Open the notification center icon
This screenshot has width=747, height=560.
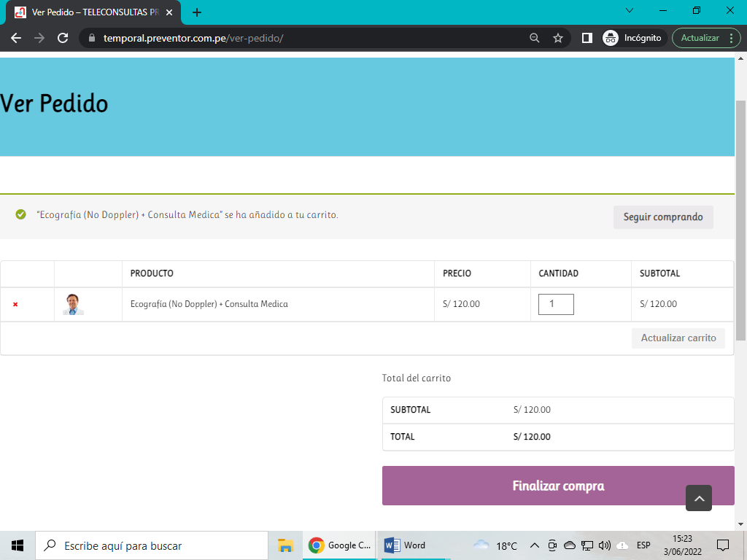click(723, 545)
